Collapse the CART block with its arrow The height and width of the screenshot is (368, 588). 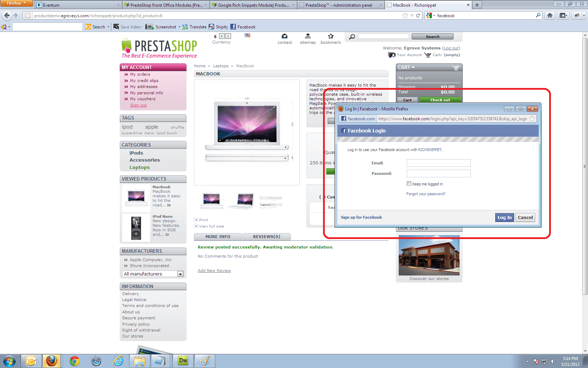(413, 67)
